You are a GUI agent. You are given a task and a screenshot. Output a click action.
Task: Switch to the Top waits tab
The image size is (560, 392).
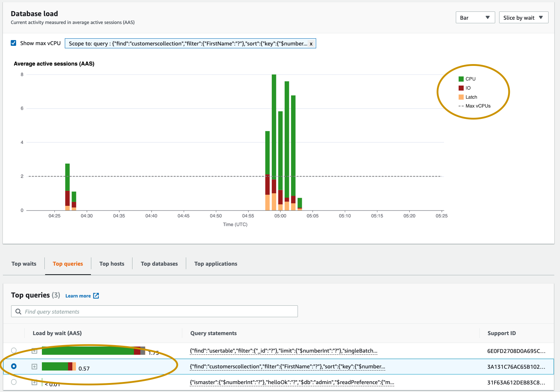click(x=24, y=263)
